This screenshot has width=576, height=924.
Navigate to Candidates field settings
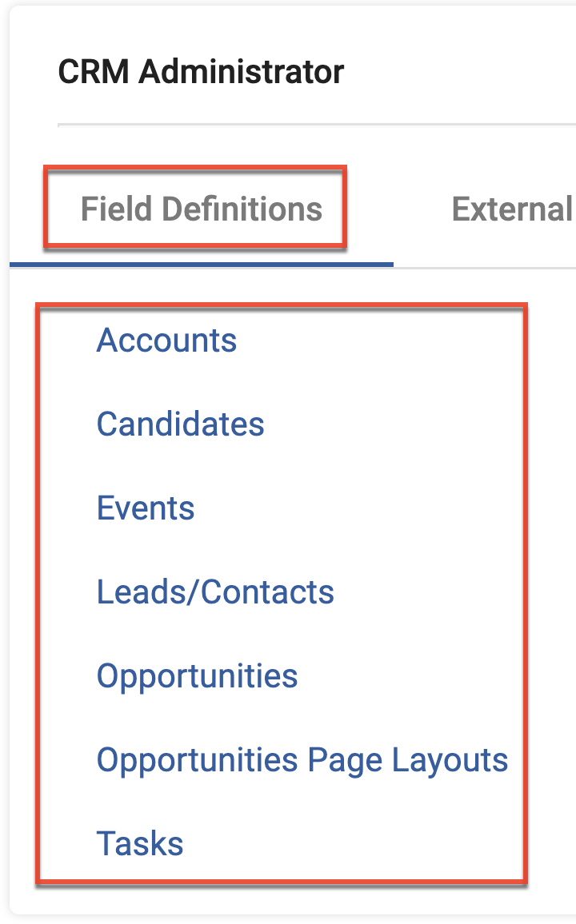(180, 424)
